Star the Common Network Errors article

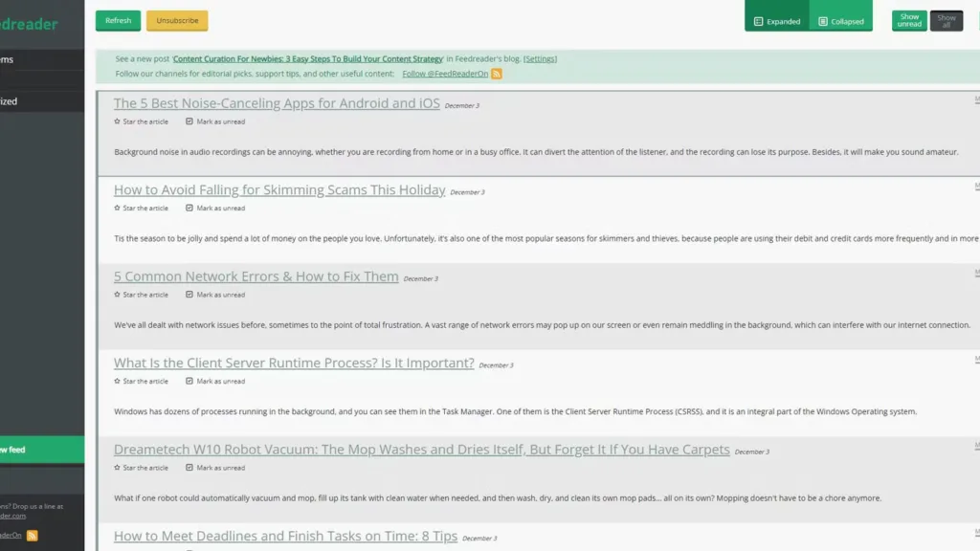142,295
